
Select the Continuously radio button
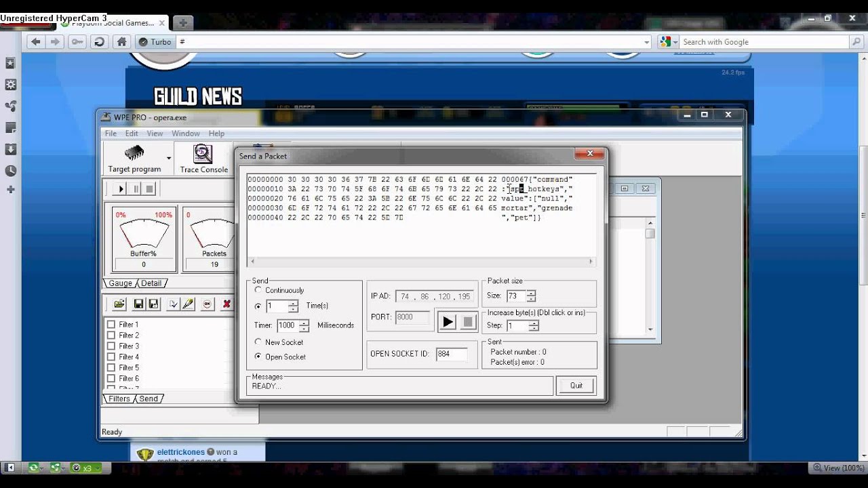point(258,290)
